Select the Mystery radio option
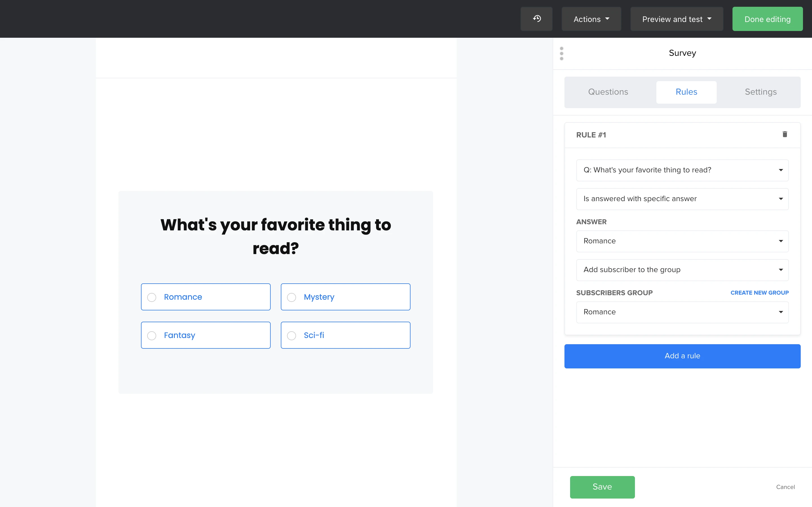Viewport: 812px width, 507px height. tap(292, 297)
